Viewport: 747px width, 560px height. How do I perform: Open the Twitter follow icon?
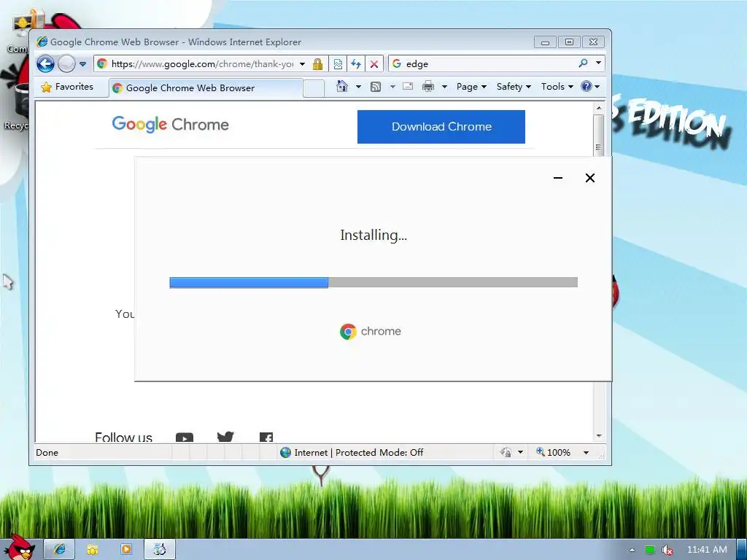coord(225,437)
